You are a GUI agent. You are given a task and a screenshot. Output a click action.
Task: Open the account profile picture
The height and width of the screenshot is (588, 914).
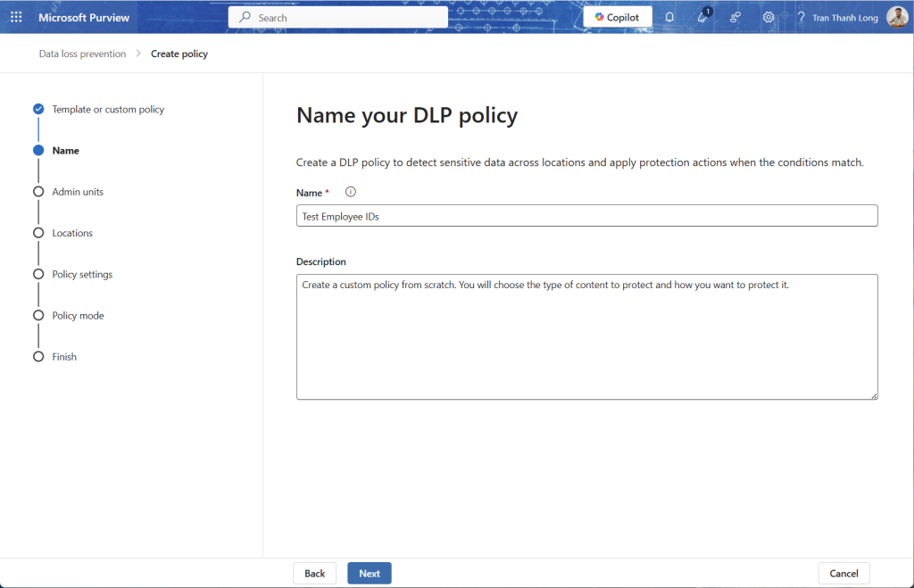tap(897, 18)
